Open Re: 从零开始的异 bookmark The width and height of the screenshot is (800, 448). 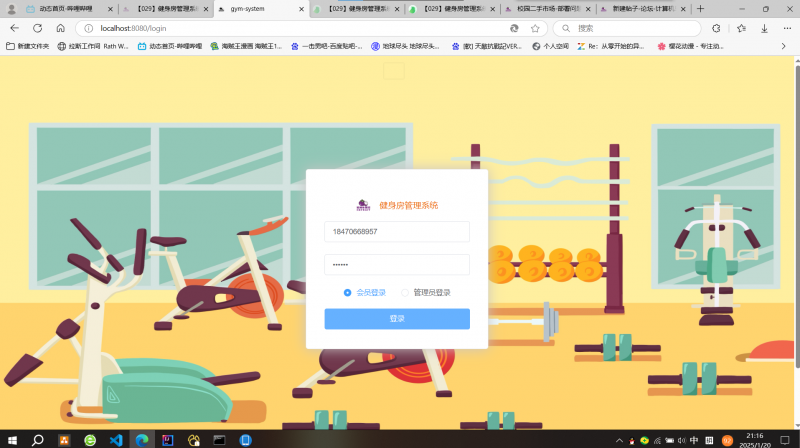tap(611, 46)
